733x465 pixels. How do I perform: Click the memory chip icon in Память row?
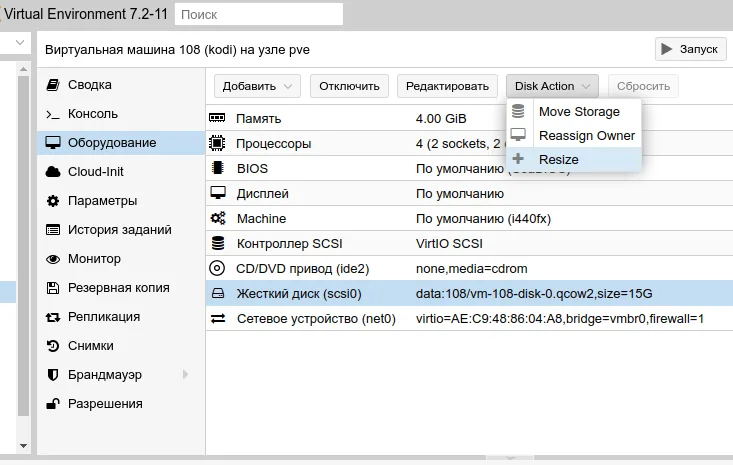pos(217,118)
